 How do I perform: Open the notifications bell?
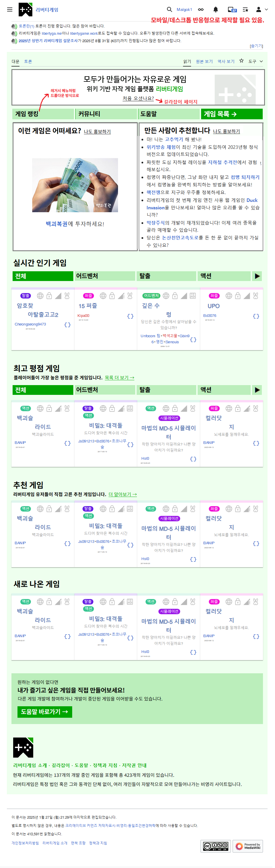pyautogui.click(x=216, y=9)
